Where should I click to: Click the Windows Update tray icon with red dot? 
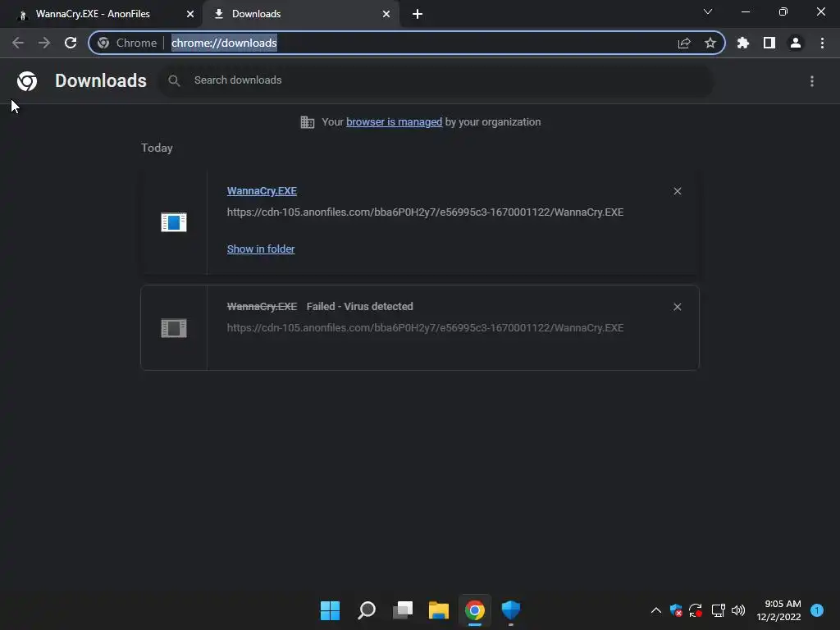coord(696,610)
